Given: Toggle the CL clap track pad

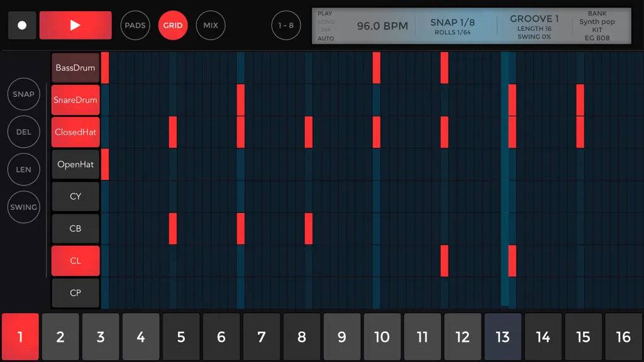Looking at the screenshot, I should click(75, 261).
